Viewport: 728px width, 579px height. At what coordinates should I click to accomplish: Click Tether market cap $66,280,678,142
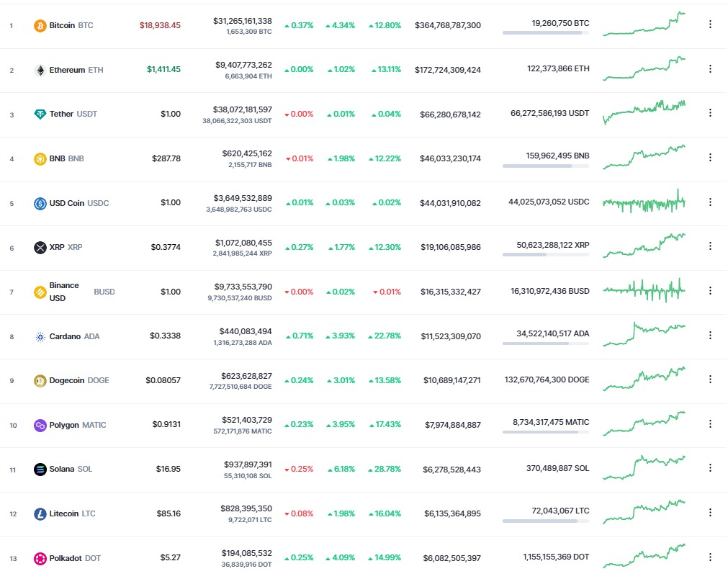pos(450,115)
